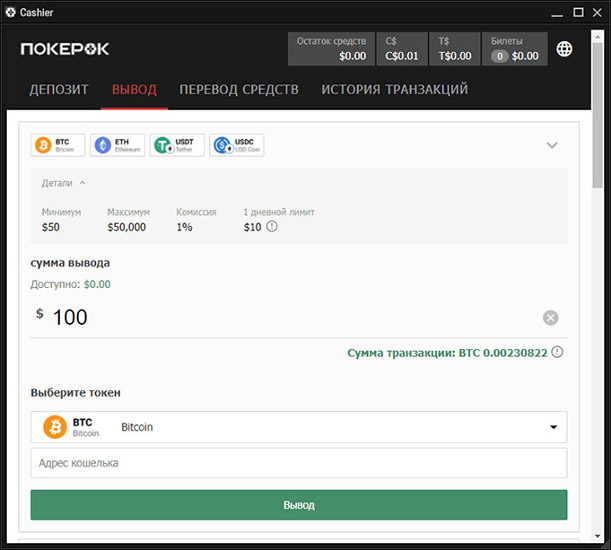Click the Максимум $50,000 value
Image resolution: width=611 pixels, height=550 pixels.
[127, 227]
